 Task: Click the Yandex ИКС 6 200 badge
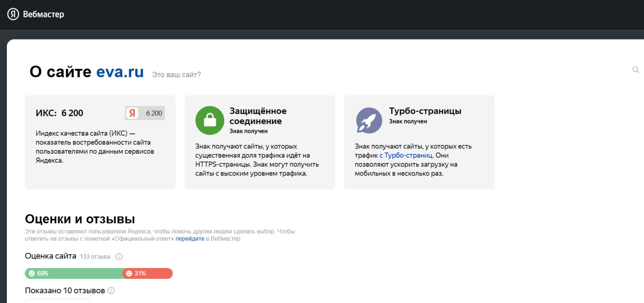click(145, 113)
